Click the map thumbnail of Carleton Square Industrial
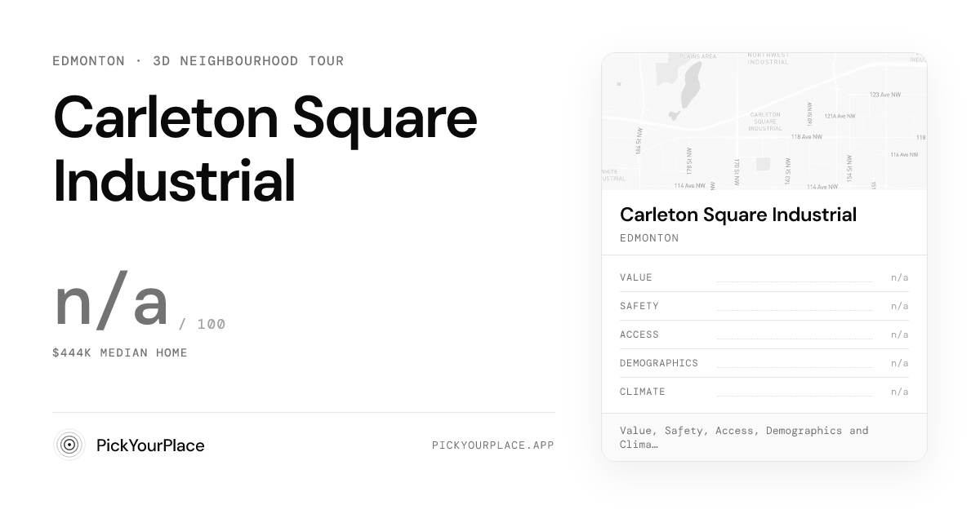980x514 pixels. point(764,122)
